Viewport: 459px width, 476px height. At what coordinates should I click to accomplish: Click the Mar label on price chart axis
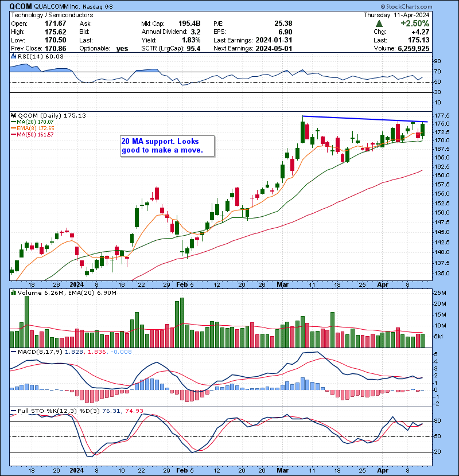pyautogui.click(x=282, y=285)
